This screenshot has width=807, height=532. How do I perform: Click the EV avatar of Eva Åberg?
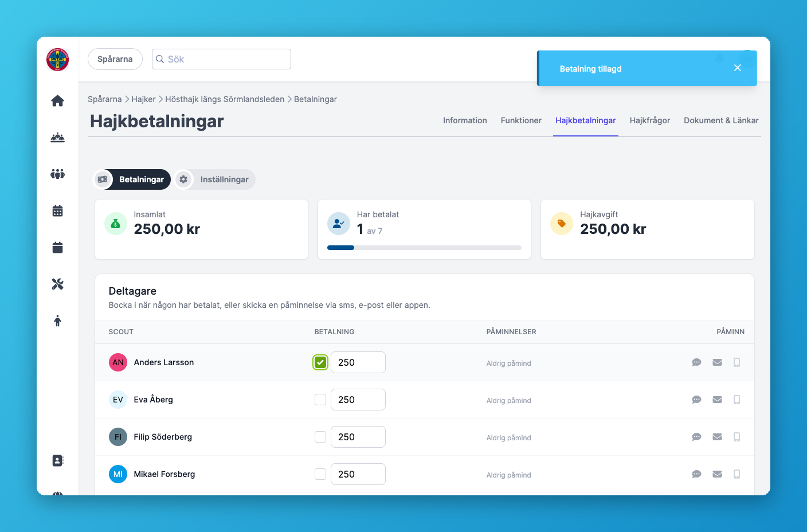point(118,400)
